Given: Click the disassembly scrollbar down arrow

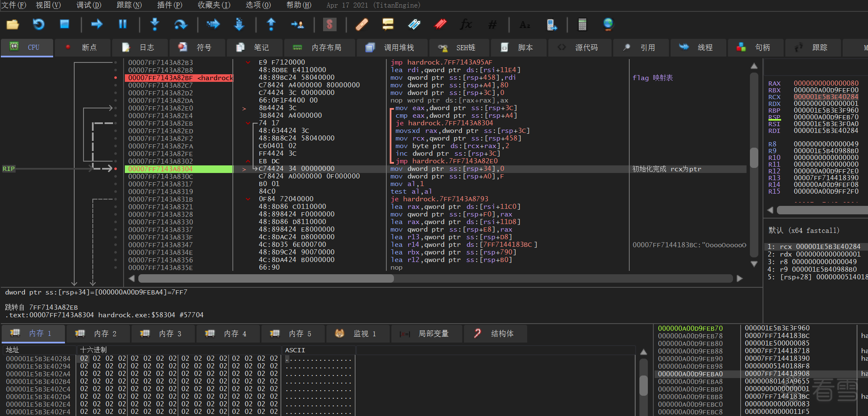Looking at the screenshot, I should pos(754,264).
